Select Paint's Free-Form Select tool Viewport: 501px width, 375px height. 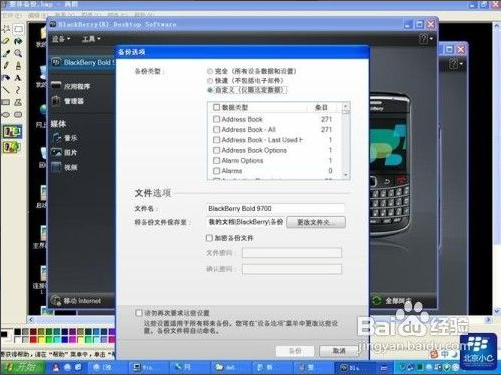(6, 29)
